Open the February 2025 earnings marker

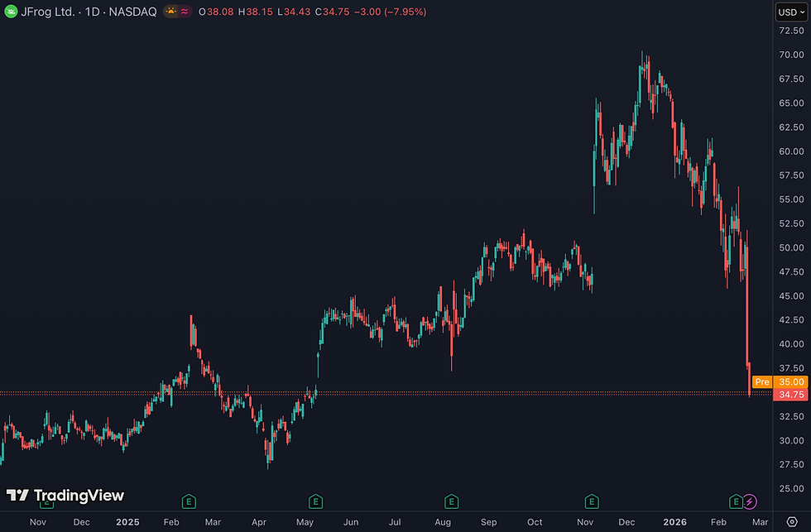click(x=189, y=501)
